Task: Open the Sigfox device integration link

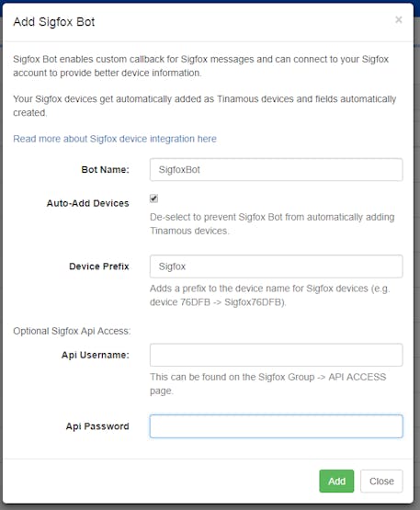Action: click(x=115, y=139)
